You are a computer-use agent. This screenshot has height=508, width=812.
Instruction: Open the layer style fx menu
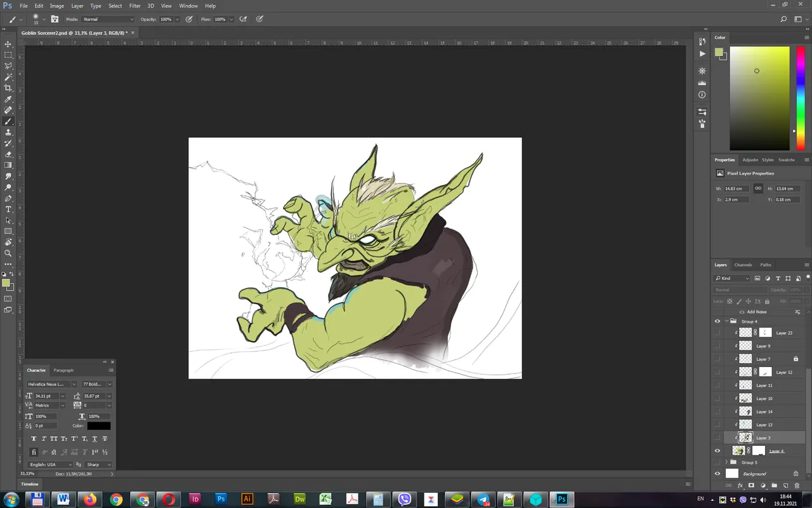tap(740, 486)
